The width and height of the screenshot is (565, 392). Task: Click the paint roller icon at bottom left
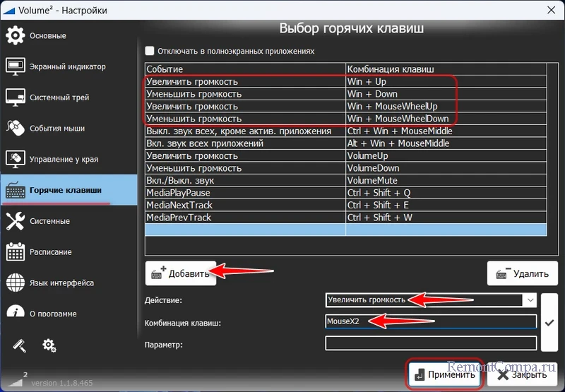click(x=20, y=345)
